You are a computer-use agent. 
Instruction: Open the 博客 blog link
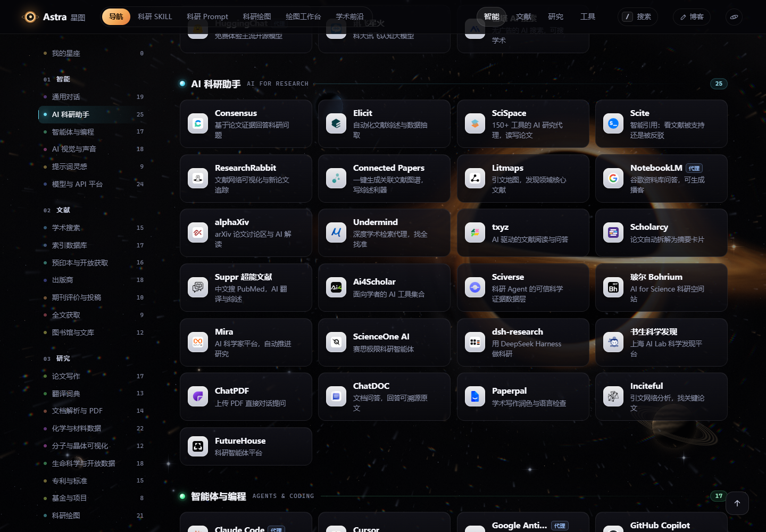click(x=692, y=17)
